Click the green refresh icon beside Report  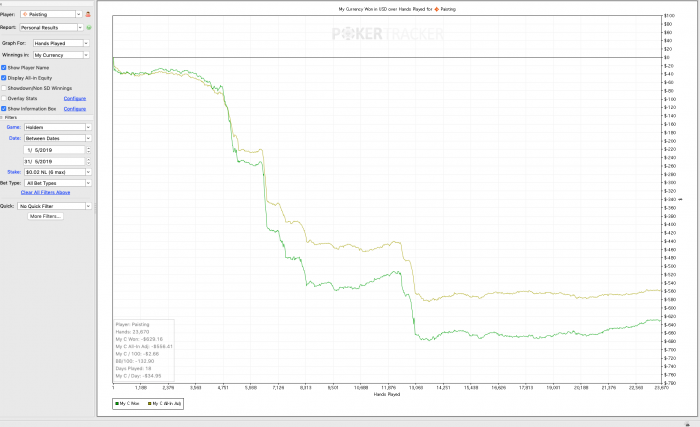tap(88, 29)
